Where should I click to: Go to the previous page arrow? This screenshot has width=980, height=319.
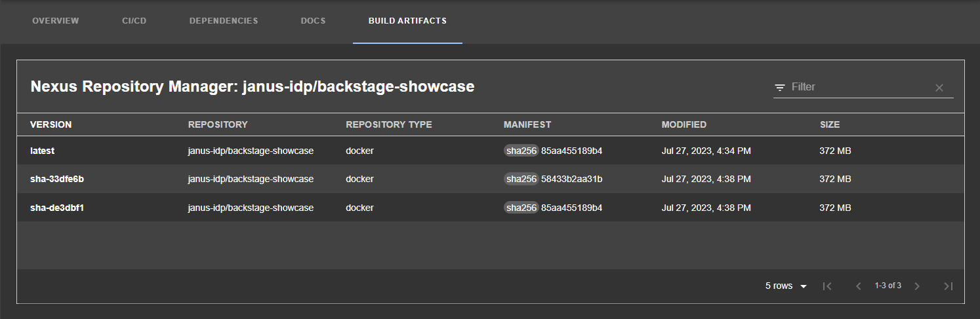pos(858,286)
